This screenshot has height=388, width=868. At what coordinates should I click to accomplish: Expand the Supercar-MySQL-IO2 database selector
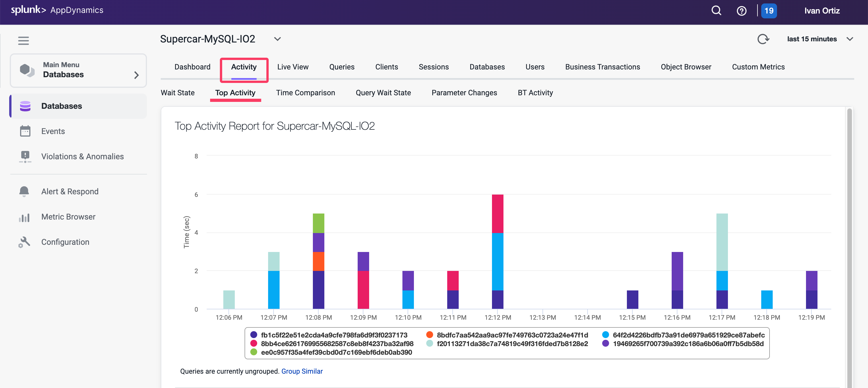(x=277, y=39)
